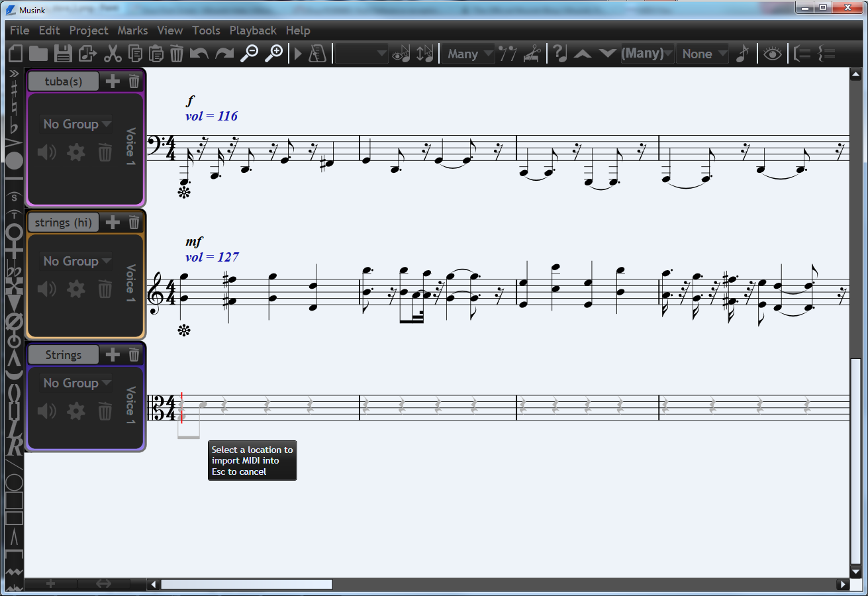Click the zoom in magnifier icon
The width and height of the screenshot is (868, 596).
(273, 54)
